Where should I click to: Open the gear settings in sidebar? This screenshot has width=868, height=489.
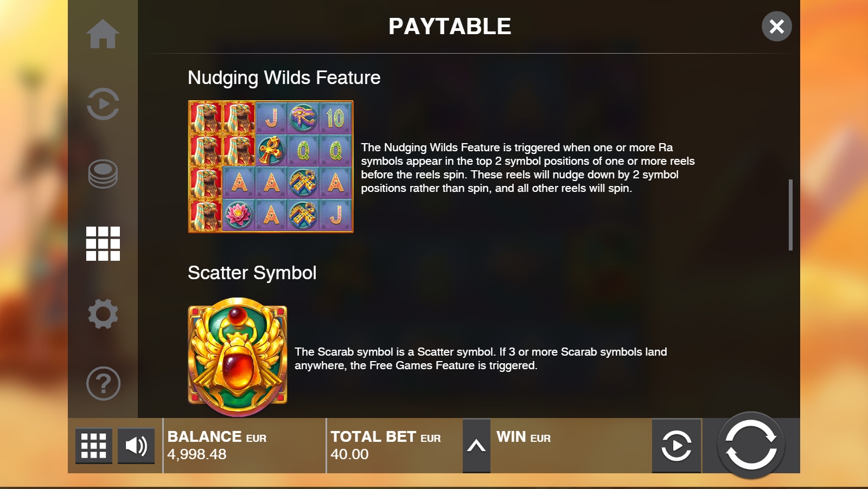103,313
